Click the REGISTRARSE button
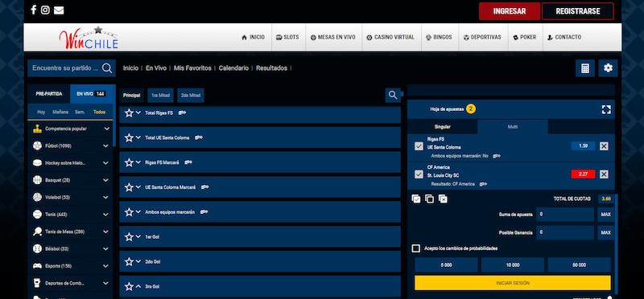This screenshot has width=644, height=299. point(578,11)
